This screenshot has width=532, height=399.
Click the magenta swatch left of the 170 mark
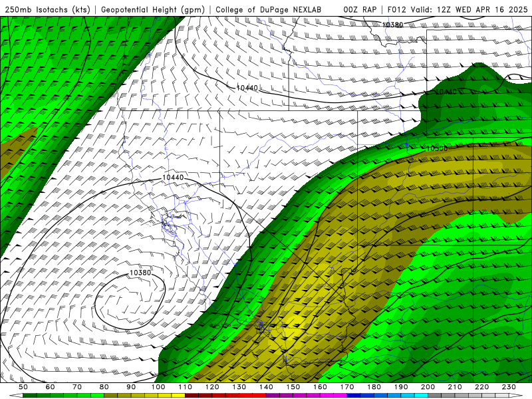[340, 396]
